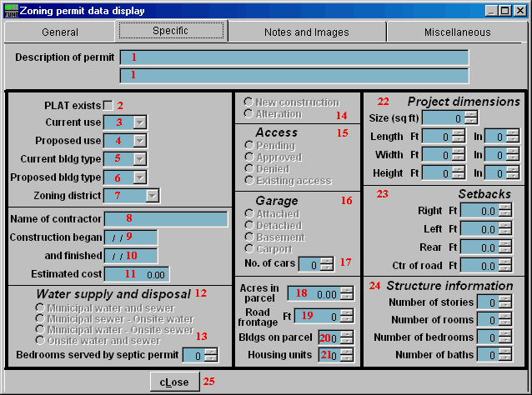Click the Name of contractor field
Image resolution: width=532 pixels, height=395 pixels.
coord(165,218)
